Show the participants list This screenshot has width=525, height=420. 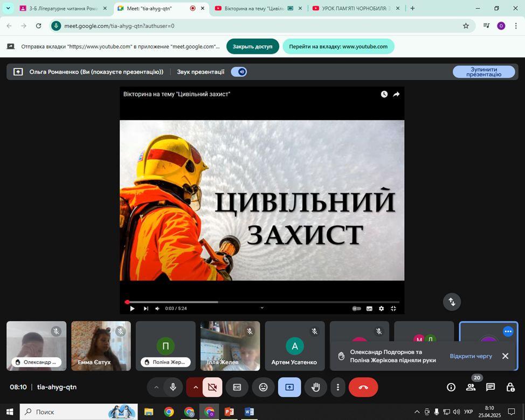pyautogui.click(x=471, y=387)
